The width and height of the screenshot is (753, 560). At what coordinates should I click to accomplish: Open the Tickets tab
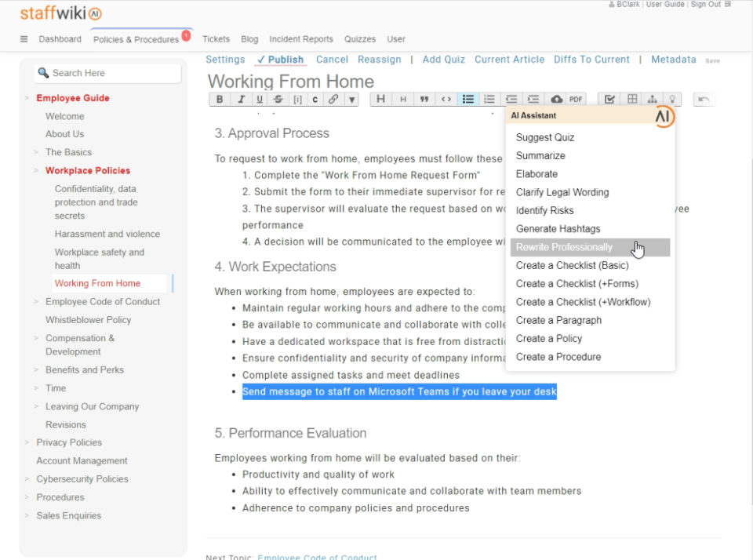(x=216, y=39)
